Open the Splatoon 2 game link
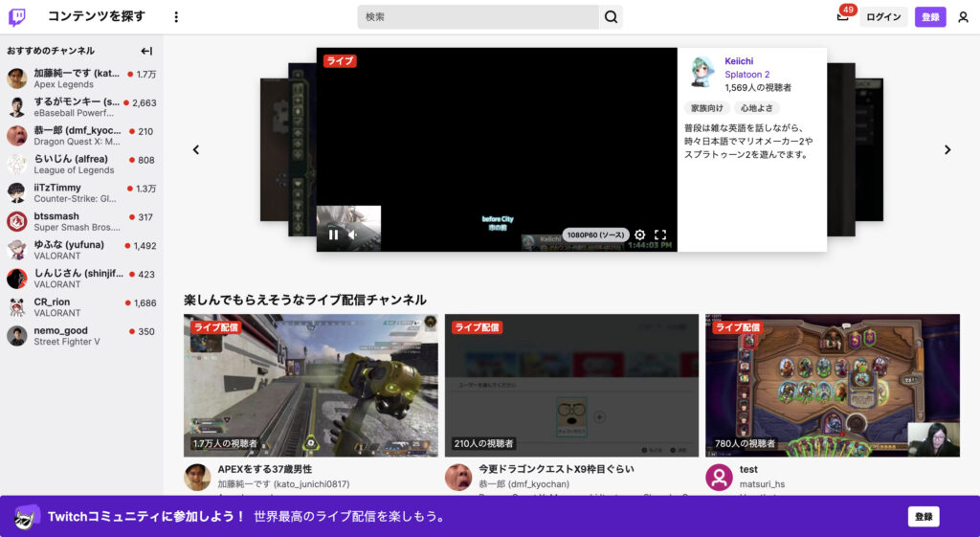The height and width of the screenshot is (537, 980). point(746,75)
